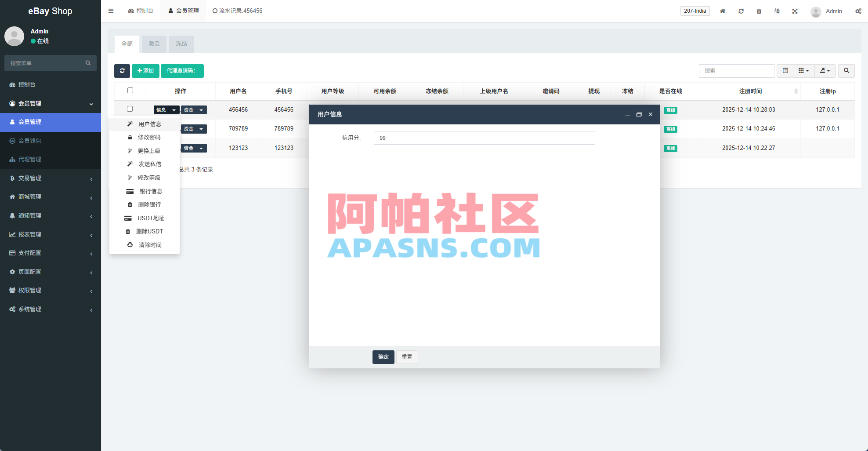Screen dimensions: 868x451
Task: Open the Admin user menu at top right
Action: tap(826, 11)
